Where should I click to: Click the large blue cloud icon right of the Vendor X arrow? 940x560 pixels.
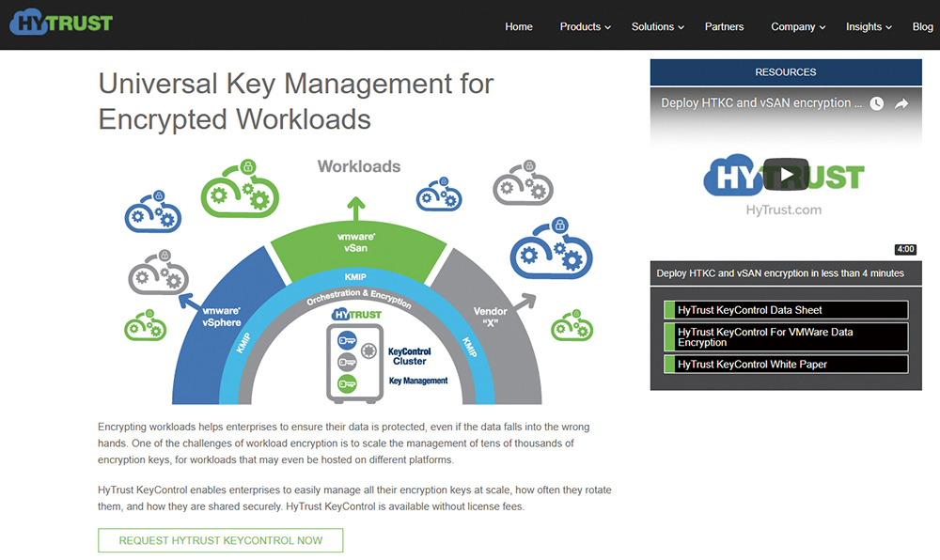[551, 249]
